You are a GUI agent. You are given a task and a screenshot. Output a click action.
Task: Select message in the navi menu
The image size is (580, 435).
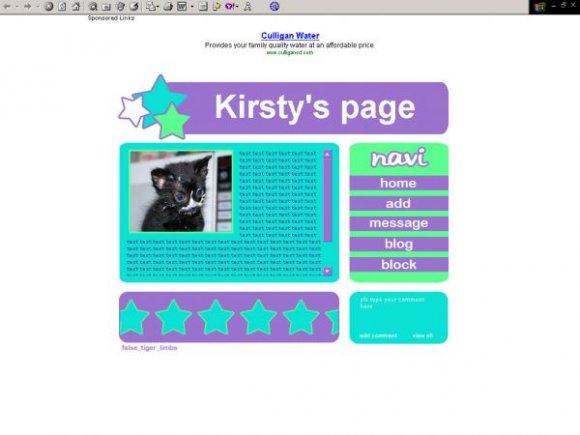[x=399, y=224]
